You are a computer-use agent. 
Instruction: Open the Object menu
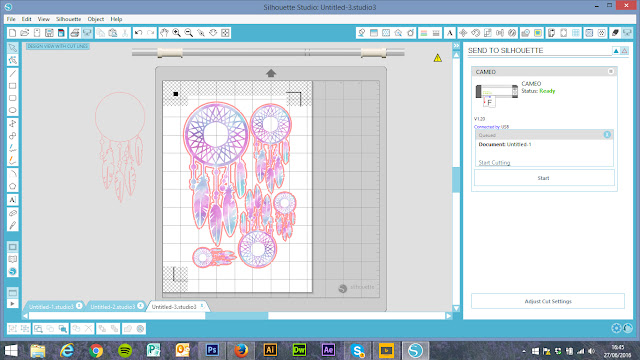point(96,19)
